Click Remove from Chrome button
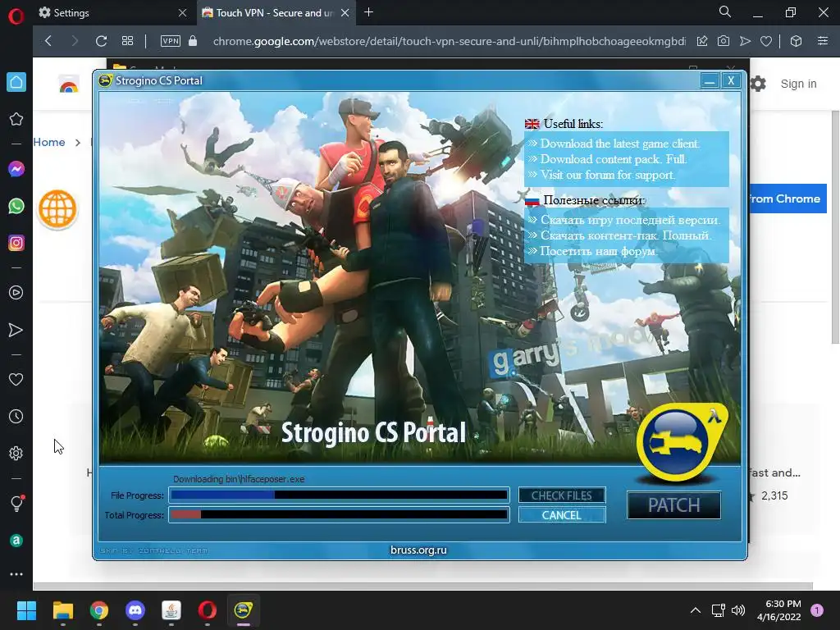The image size is (840, 630). pos(787,199)
